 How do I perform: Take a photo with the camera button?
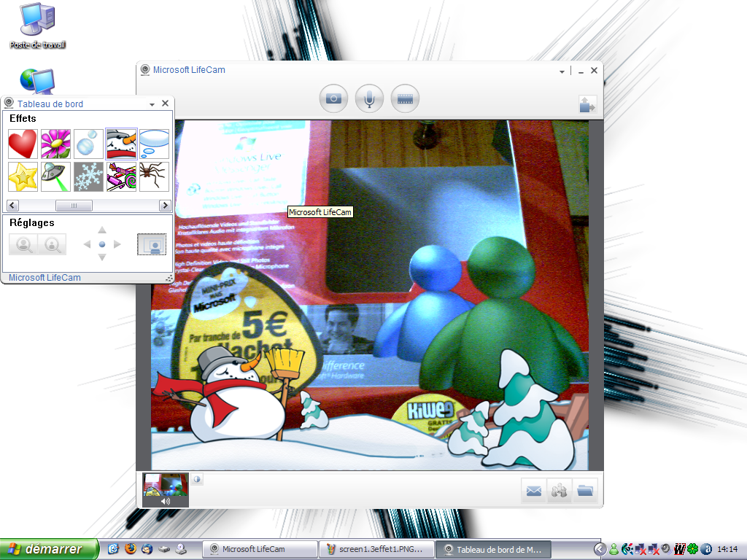point(333,98)
